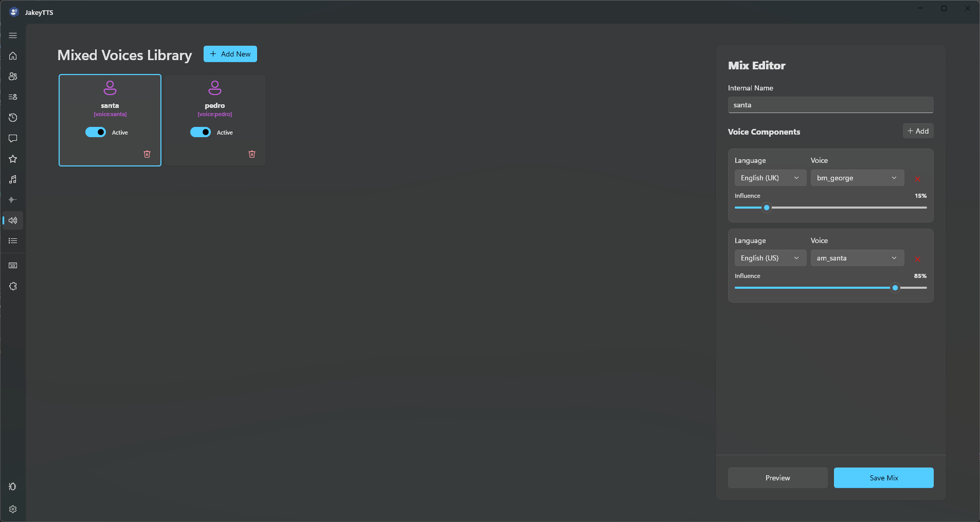Click the Internal Name input field
Viewport: 980px width, 522px height.
point(830,105)
